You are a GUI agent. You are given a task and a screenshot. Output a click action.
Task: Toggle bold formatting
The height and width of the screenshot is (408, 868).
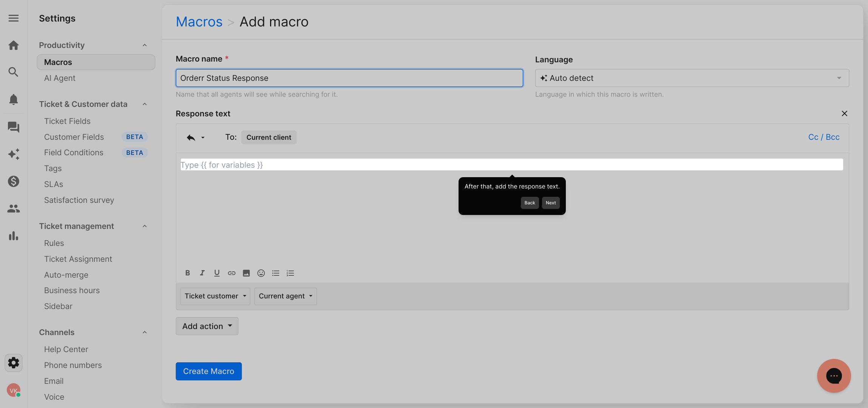188,273
